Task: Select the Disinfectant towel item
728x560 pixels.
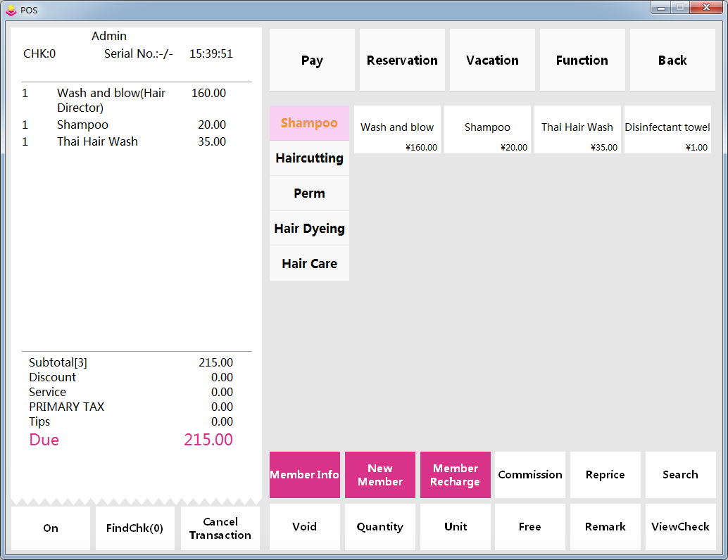Action: pyautogui.click(x=667, y=129)
